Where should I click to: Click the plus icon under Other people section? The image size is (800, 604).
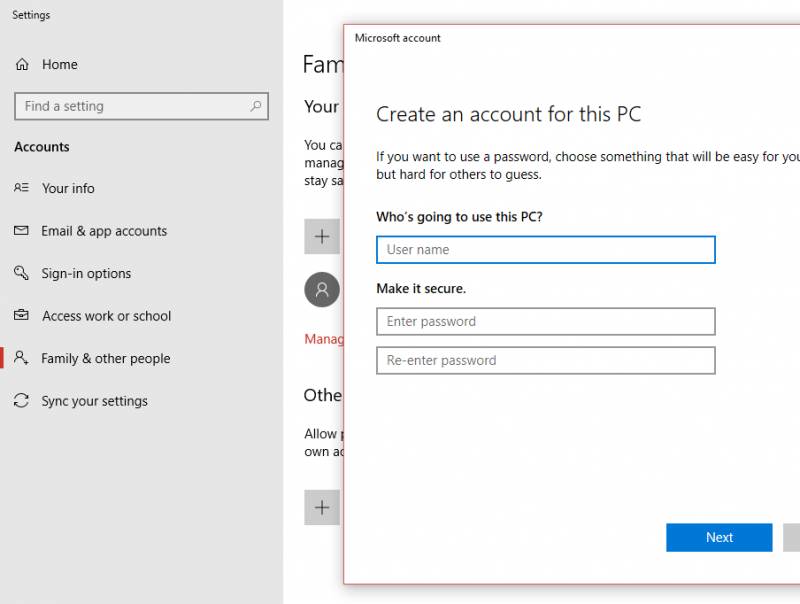[322, 508]
